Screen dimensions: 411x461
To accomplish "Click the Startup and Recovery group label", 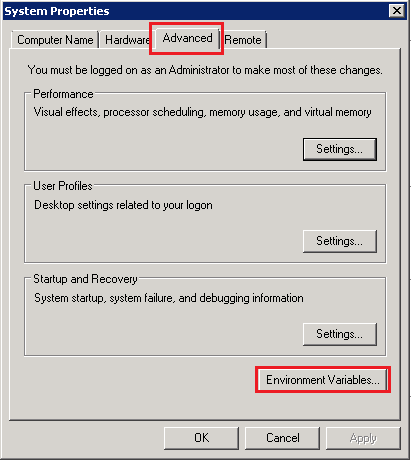I will [85, 279].
